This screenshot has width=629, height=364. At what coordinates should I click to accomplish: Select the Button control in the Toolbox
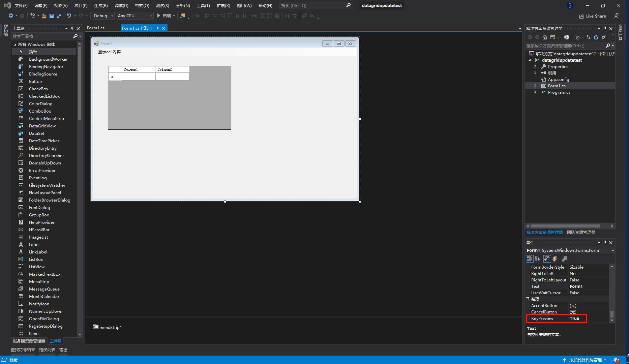tap(35, 81)
